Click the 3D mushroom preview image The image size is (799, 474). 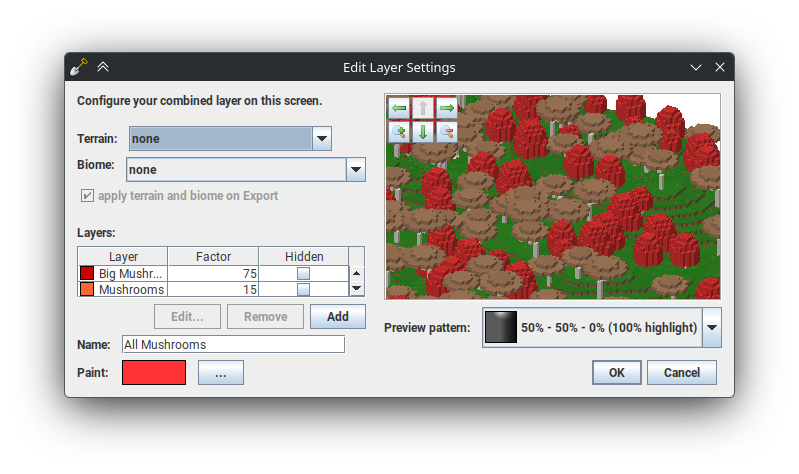pyautogui.click(x=553, y=197)
